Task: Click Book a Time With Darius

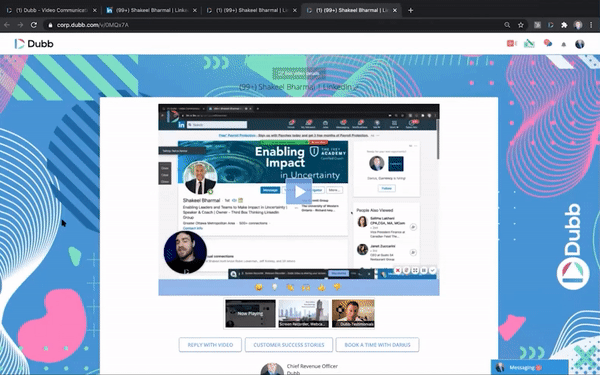Action: [377, 345]
